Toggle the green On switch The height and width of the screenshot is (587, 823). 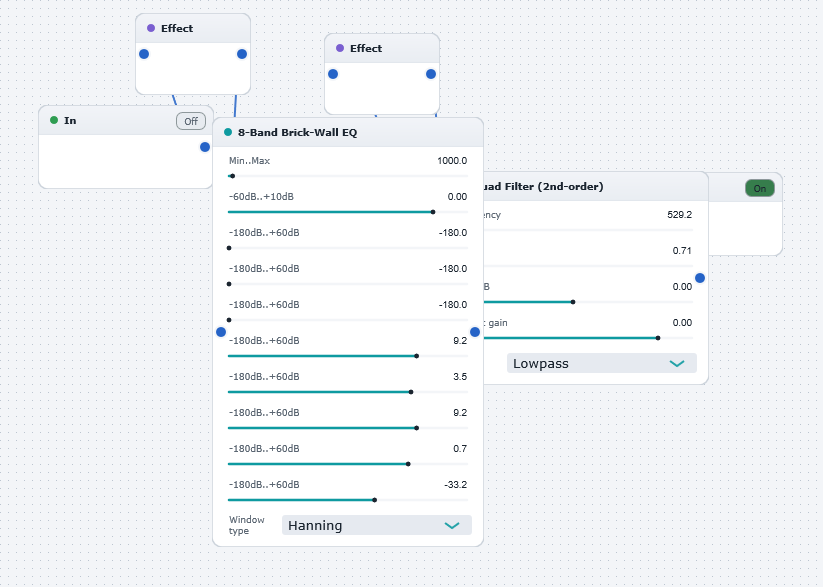coord(759,188)
